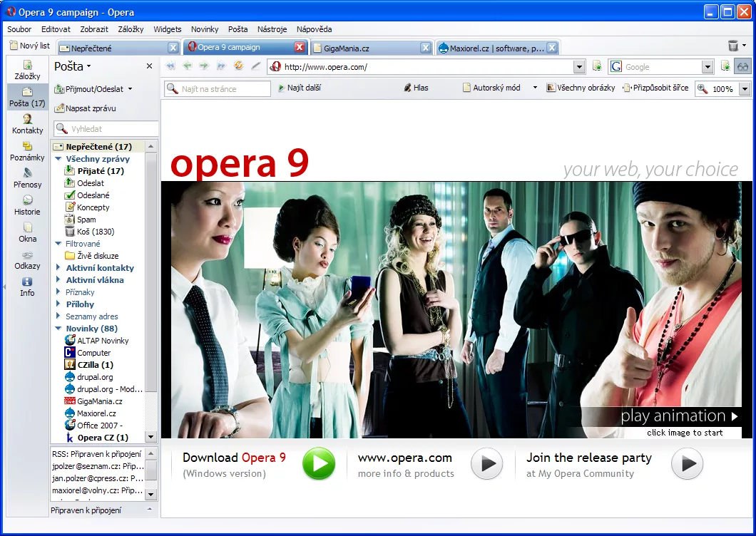Expand the Přílohy node
The height and width of the screenshot is (536, 756).
point(58,304)
